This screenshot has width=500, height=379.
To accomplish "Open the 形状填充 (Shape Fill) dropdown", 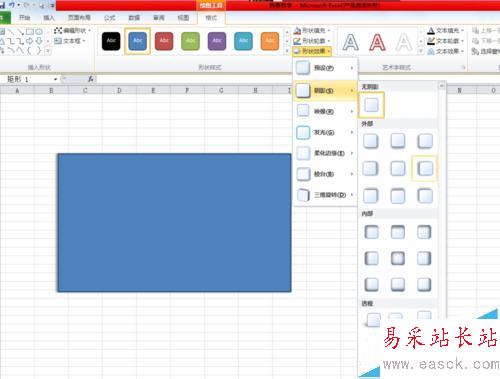I will [x=312, y=31].
